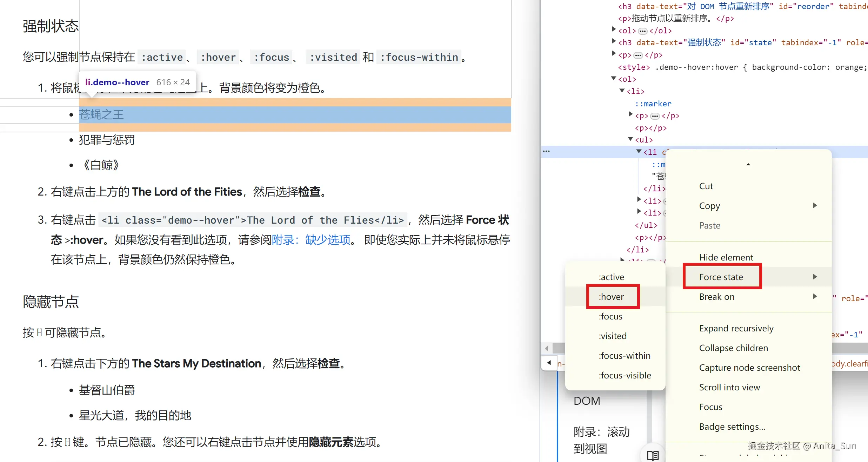Click the ellipsis badge inside nested p tag
Screen dimensions: 868x462
pyautogui.click(x=655, y=116)
